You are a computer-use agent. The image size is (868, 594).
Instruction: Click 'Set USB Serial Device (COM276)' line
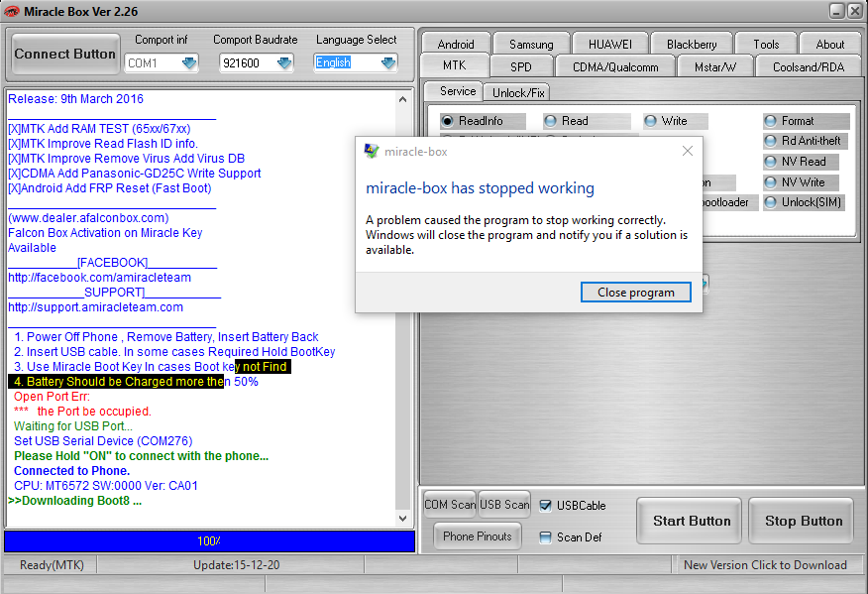(103, 441)
